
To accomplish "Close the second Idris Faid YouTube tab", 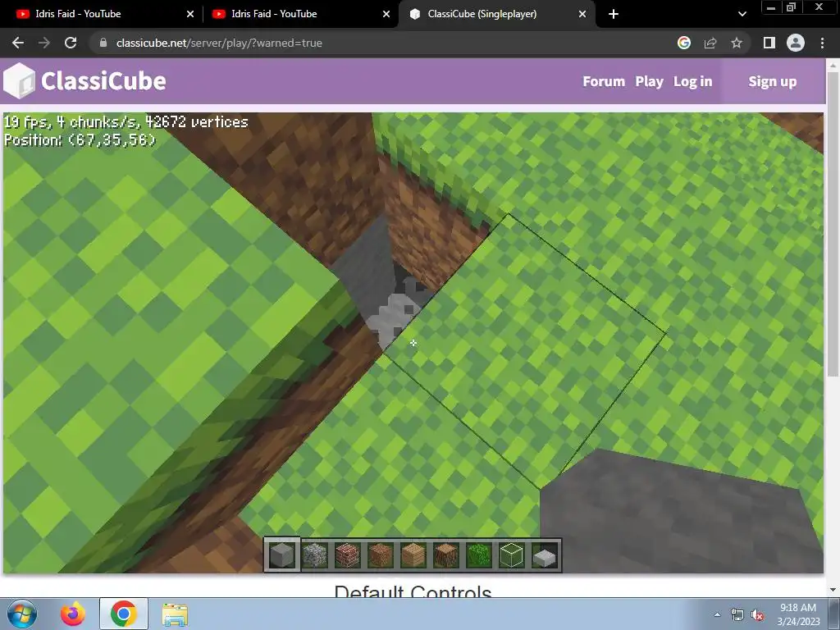I will pos(386,14).
